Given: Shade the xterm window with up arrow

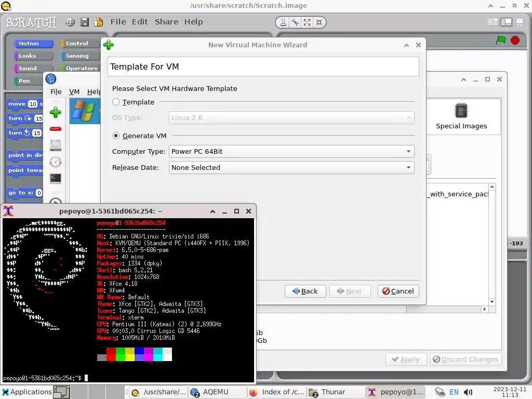Looking at the screenshot, I should tap(212, 211).
